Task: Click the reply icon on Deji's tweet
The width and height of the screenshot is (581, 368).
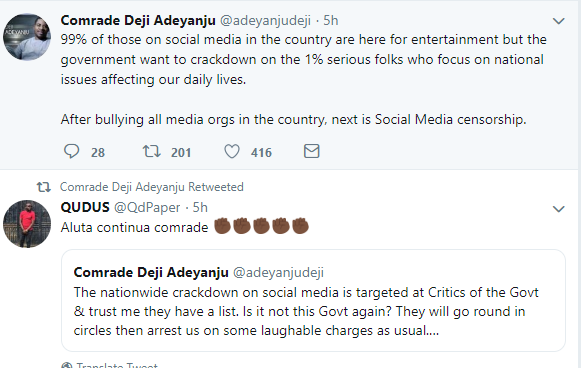Action: [x=72, y=152]
